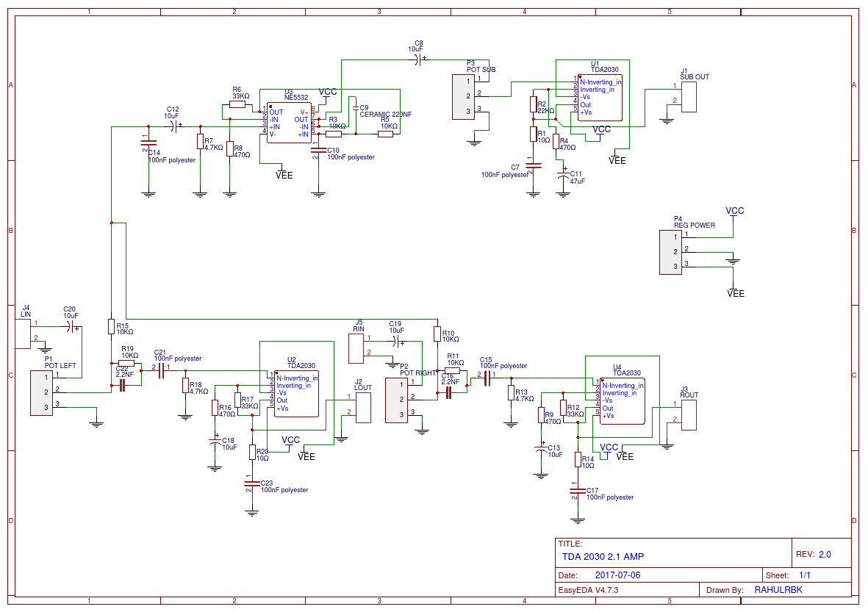Image resolution: width=868 pixels, height=612 pixels.
Task: Click the VCC flag above REG POWER connector
Action: tap(734, 213)
